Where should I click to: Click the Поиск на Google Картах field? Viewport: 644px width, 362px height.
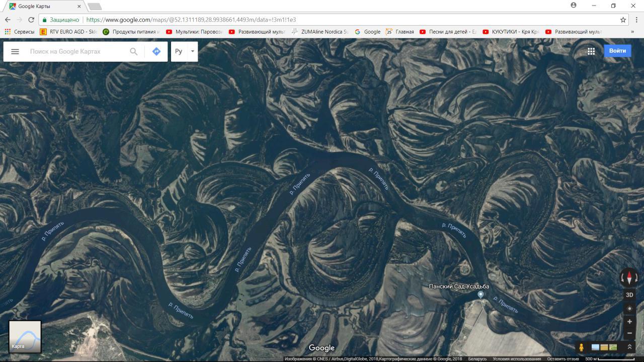[75, 51]
